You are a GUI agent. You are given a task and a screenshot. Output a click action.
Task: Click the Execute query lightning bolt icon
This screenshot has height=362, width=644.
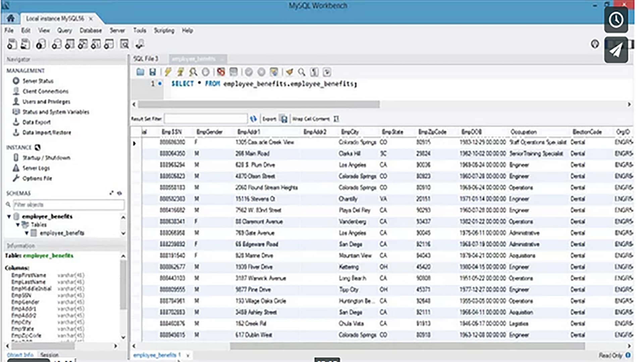[168, 72]
